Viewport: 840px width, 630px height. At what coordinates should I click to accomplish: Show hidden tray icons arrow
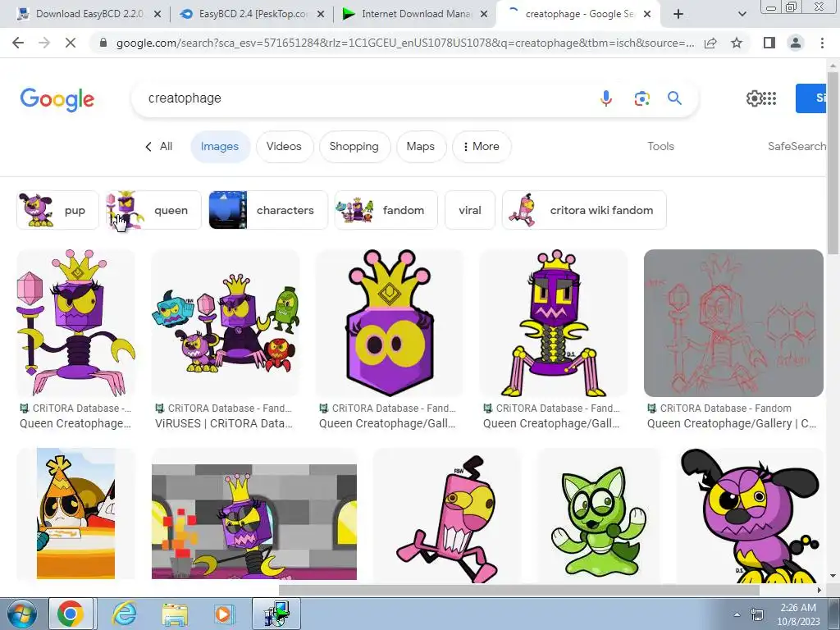(x=737, y=614)
